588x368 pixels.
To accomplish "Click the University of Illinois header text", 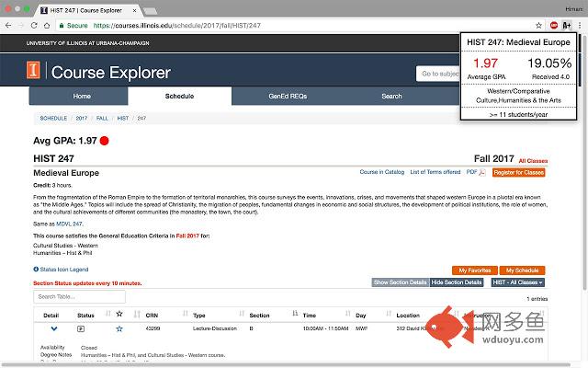I will (x=87, y=43).
